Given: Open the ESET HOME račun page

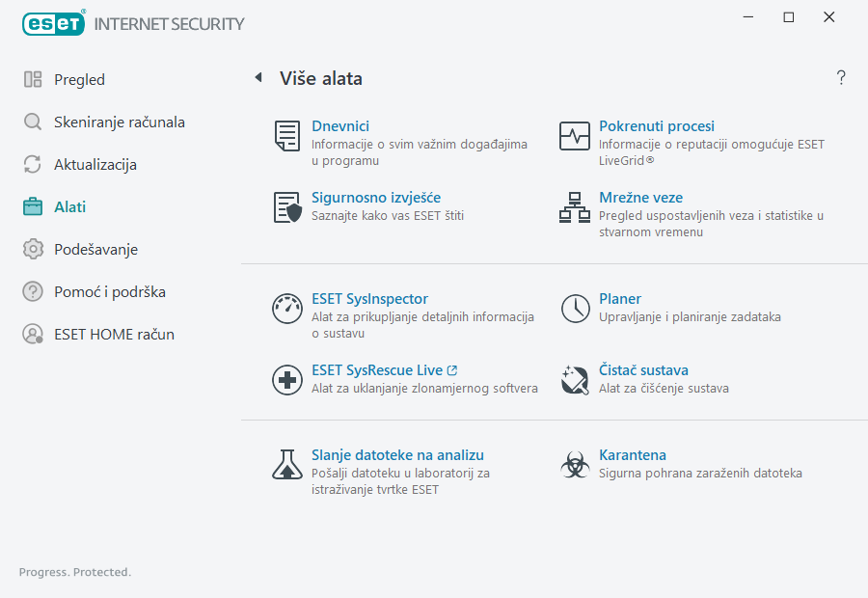Looking at the screenshot, I should (114, 335).
